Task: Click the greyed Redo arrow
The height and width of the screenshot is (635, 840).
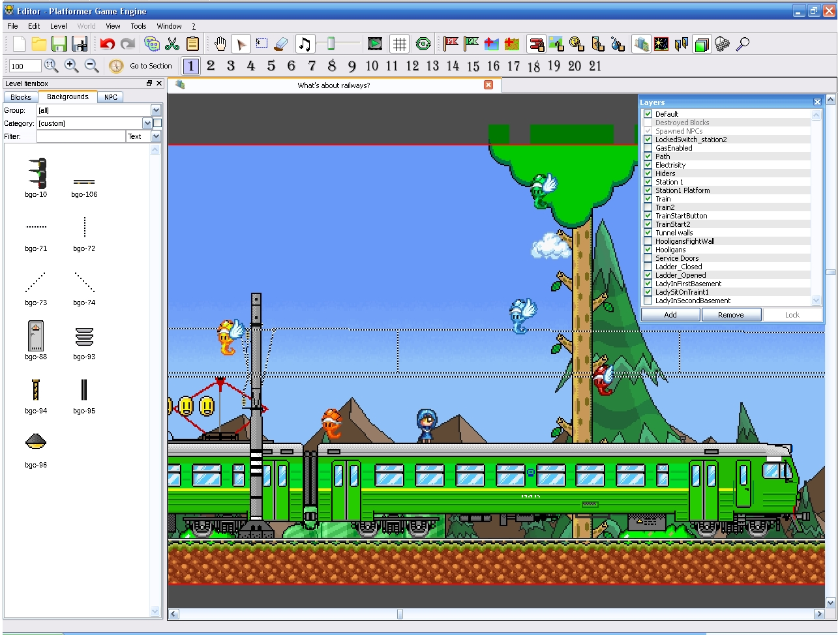Action: [128, 44]
